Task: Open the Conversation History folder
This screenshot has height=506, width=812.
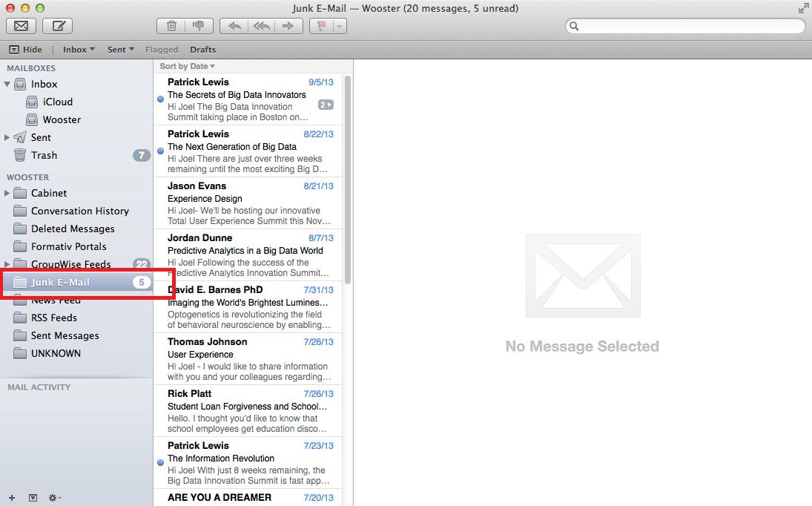Action: [76, 211]
